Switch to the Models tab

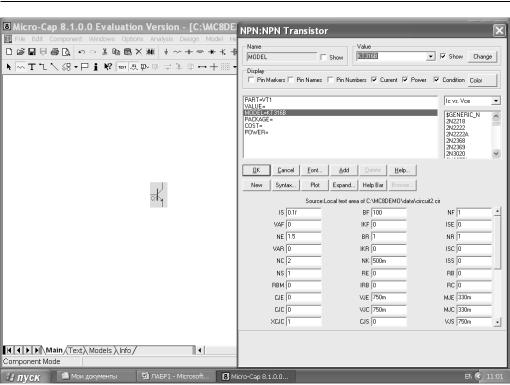pos(100,350)
